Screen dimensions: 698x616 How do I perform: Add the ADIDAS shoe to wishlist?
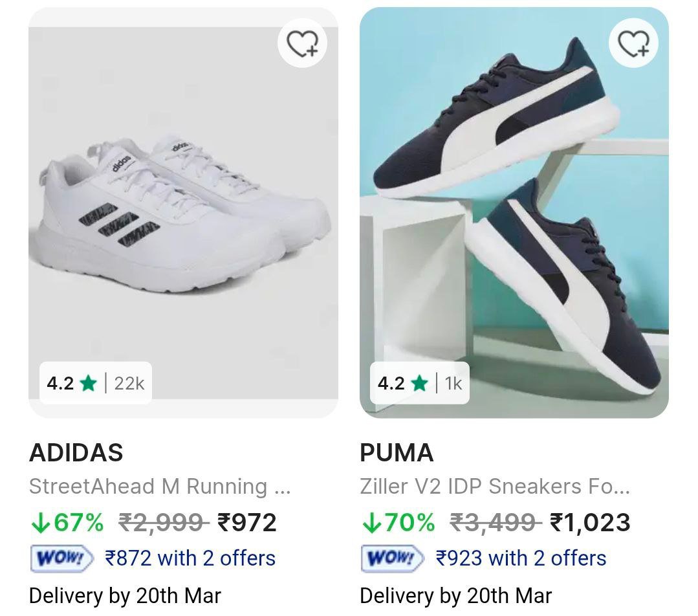tap(303, 42)
